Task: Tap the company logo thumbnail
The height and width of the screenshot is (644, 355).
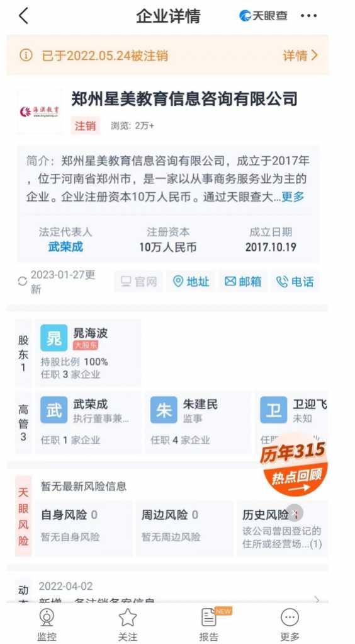Action: [40, 112]
